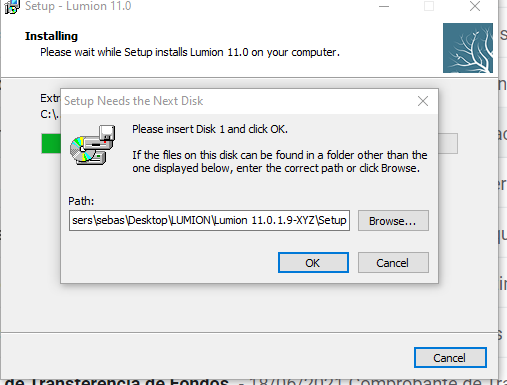The image size is (507, 385).
Task: Close the Lumion 11.0 setup window
Action: click(475, 6)
